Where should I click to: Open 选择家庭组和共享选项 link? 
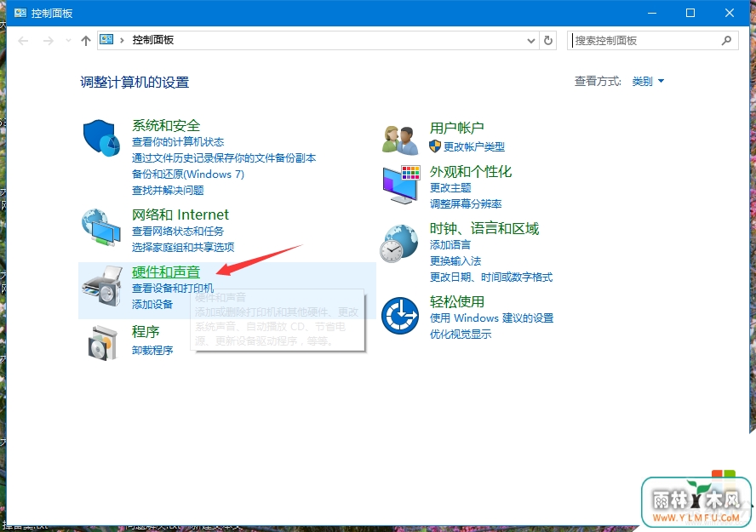click(183, 247)
